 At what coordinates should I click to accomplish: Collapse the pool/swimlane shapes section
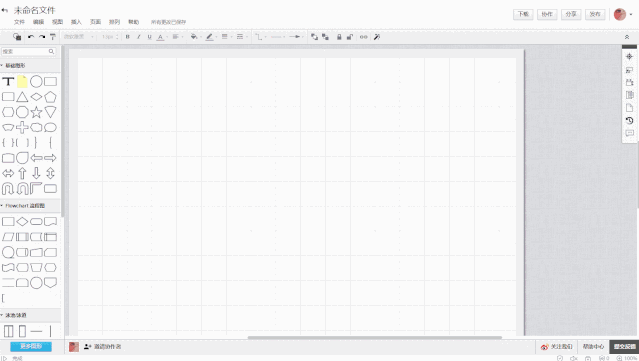[x=14, y=315]
